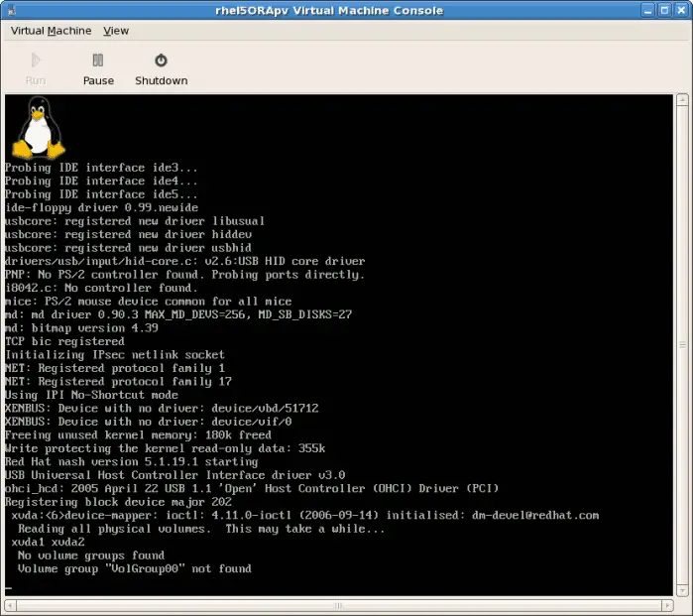Pause the virtual machine
693x616 pixels.
tap(97, 68)
